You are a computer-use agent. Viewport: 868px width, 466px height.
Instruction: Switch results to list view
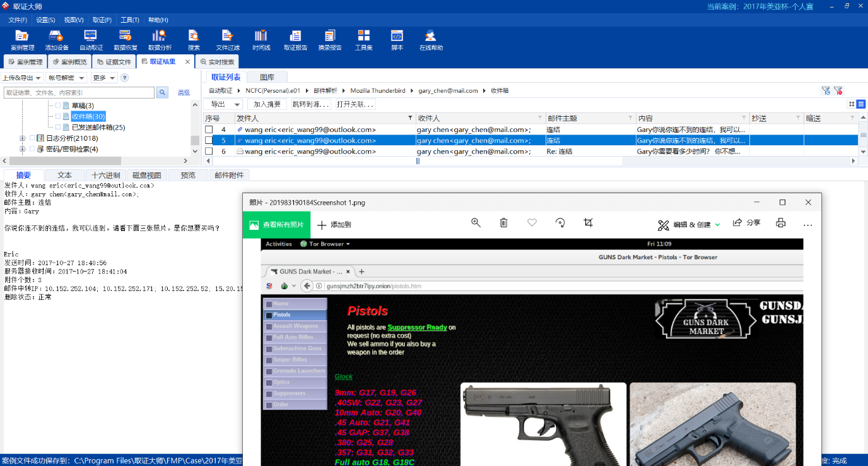coord(861,104)
